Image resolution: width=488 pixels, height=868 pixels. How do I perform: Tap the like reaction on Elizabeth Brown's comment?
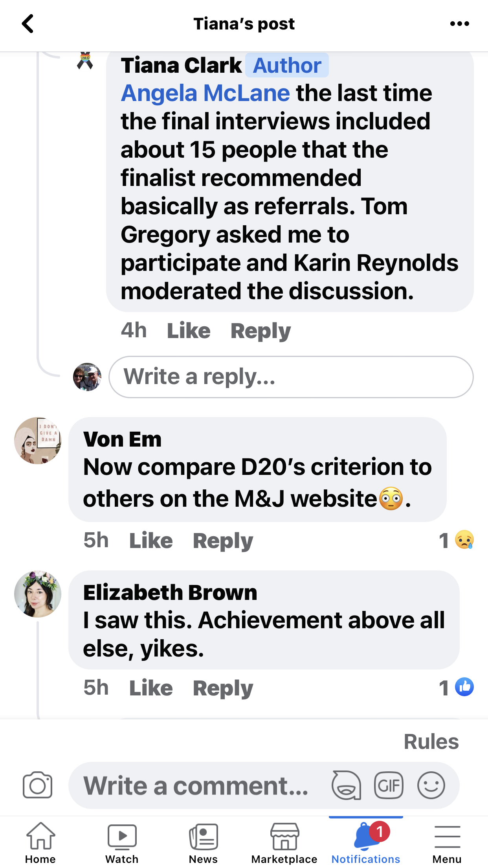[x=464, y=687]
